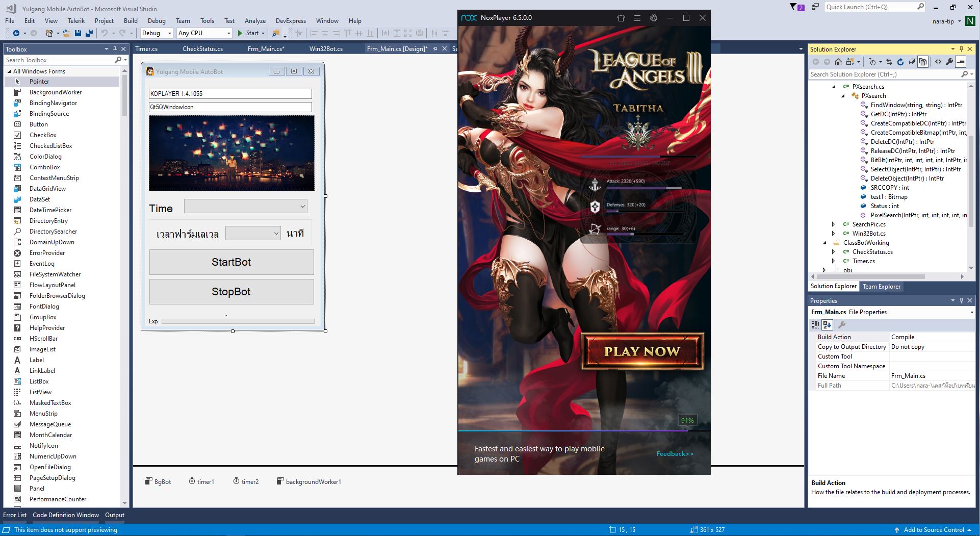Click the NoxPlayer loading progress bar
980x536 pixels.
coord(584,431)
